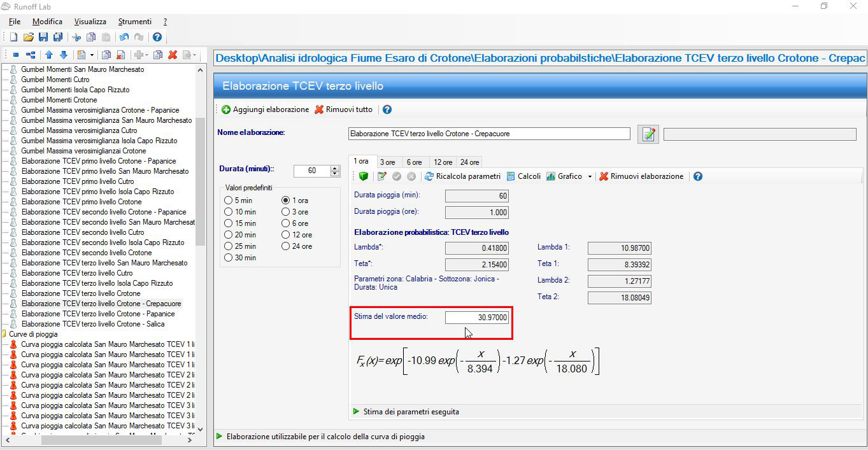Collapse the Curve di pioggia folder
The width and height of the screenshot is (868, 450).
pos(4,334)
